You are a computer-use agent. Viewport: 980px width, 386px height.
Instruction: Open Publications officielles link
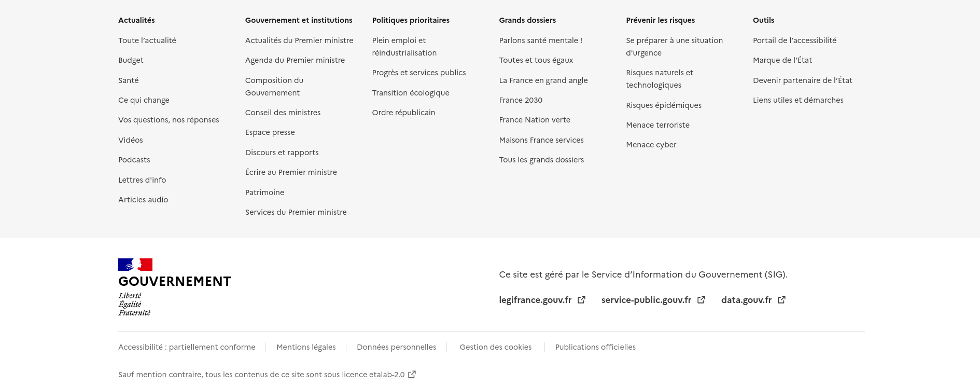pos(595,347)
